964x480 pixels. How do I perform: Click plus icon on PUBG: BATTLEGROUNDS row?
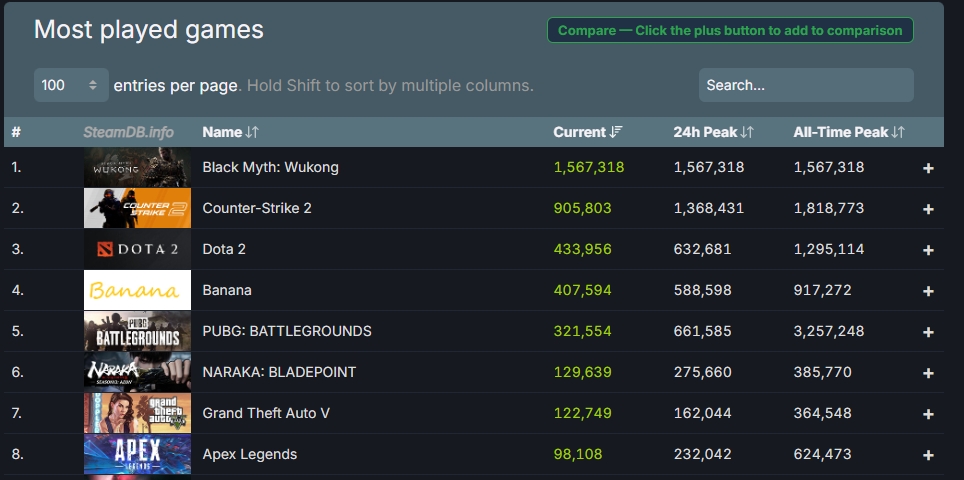928,332
